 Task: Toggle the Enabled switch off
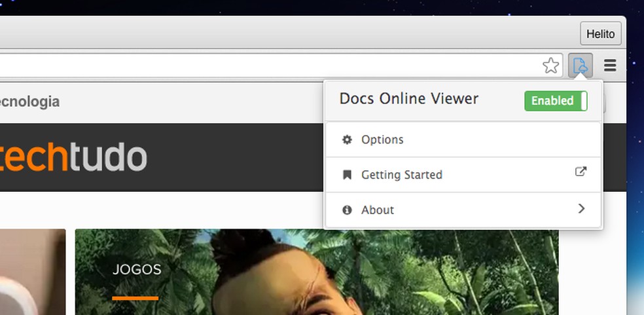tap(556, 101)
